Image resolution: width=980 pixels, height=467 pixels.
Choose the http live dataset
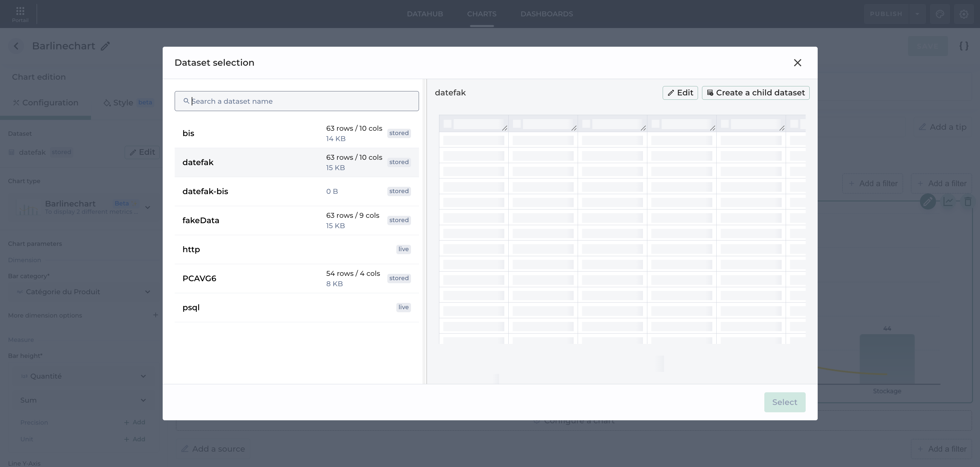click(297, 249)
